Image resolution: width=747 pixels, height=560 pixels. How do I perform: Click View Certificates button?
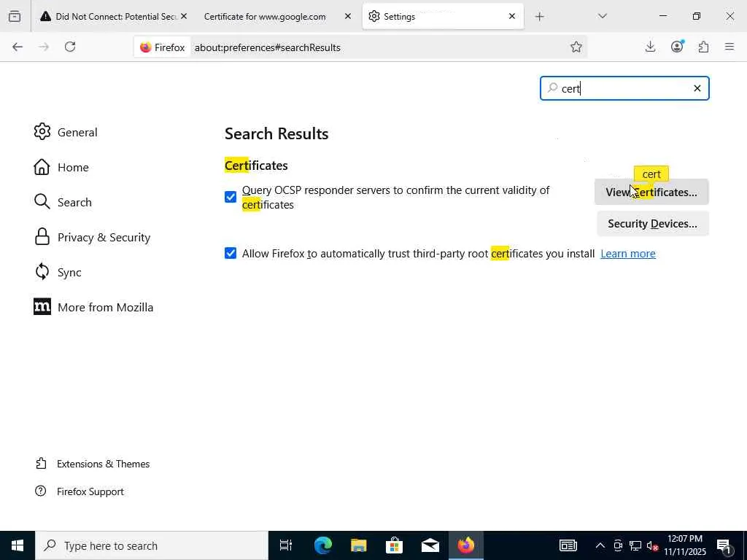click(x=651, y=192)
